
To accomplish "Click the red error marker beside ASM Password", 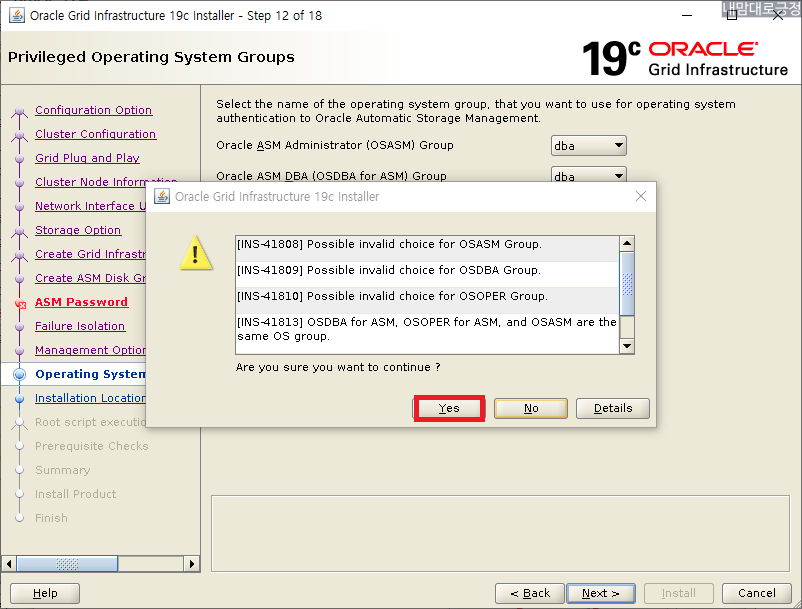I will coord(20,304).
